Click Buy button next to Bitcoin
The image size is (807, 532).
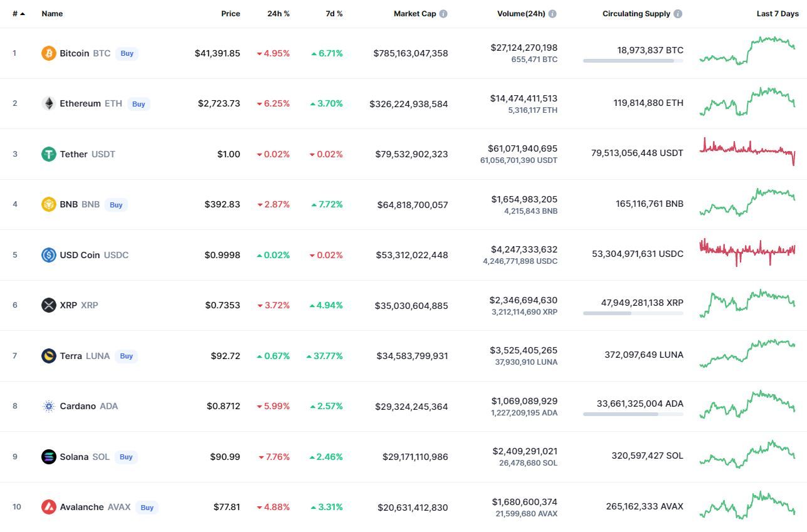tap(127, 53)
